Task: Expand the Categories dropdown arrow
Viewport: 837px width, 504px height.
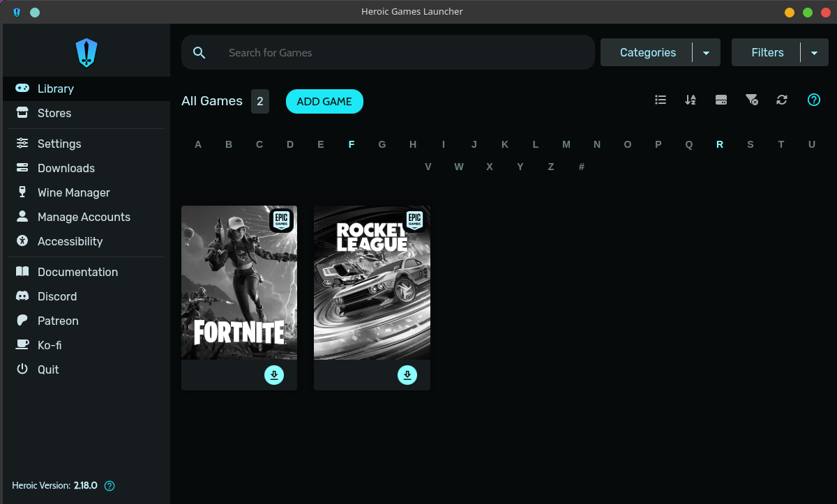Action: [706, 52]
